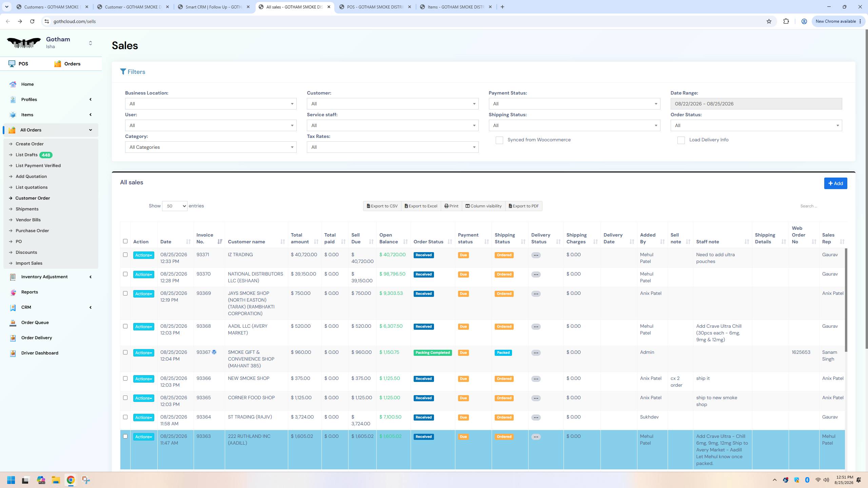Click the Order Queue sidebar icon
868x488 pixels.
(13, 323)
